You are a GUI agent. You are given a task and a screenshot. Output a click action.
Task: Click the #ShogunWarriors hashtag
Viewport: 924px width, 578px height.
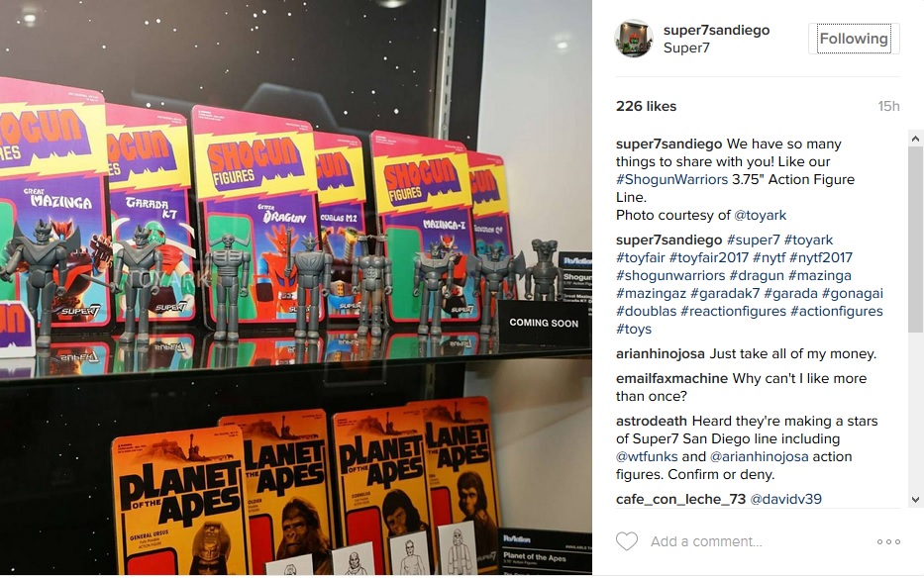671,180
